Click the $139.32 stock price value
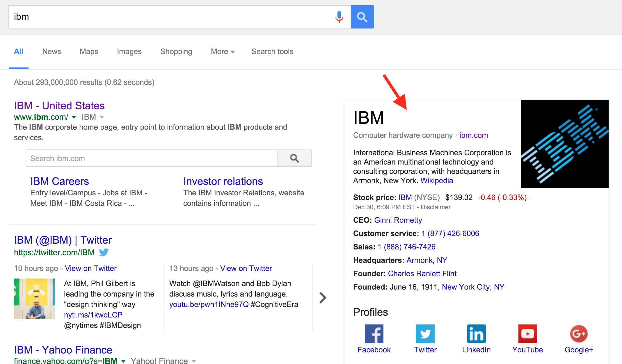This screenshot has width=622, height=364. coord(459,197)
